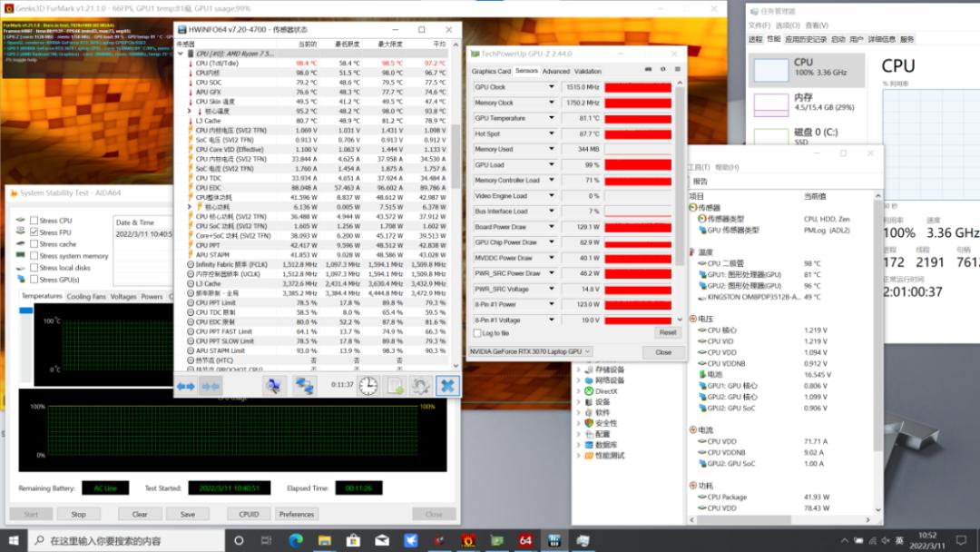The height and width of the screenshot is (552, 980).
Task: Click the HWiNFO close sensors X icon
Action: coord(446,386)
